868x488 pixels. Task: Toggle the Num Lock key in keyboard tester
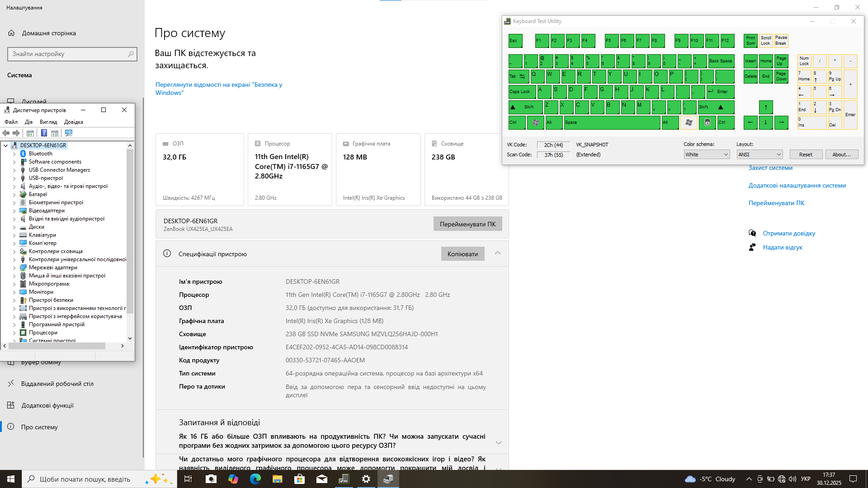pyautogui.click(x=804, y=61)
